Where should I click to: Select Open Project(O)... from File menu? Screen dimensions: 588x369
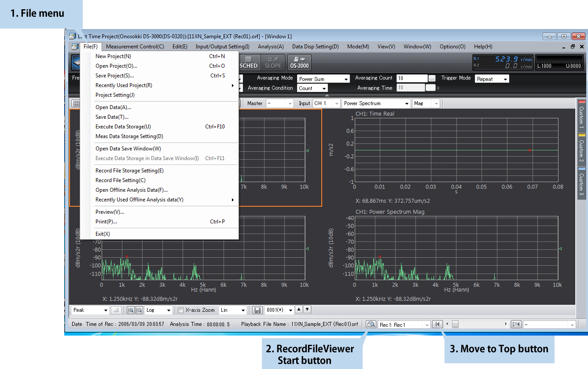click(116, 66)
